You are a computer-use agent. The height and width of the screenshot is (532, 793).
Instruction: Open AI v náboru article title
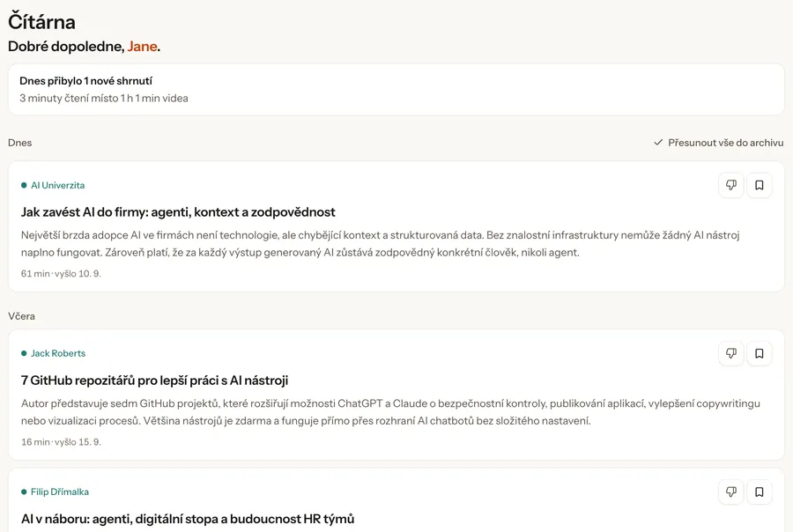(188, 519)
